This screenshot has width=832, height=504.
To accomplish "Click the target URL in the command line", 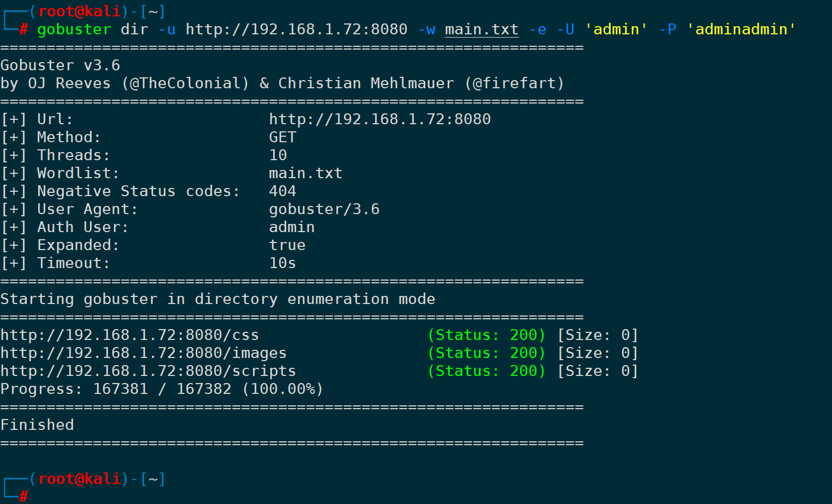I will click(297, 29).
